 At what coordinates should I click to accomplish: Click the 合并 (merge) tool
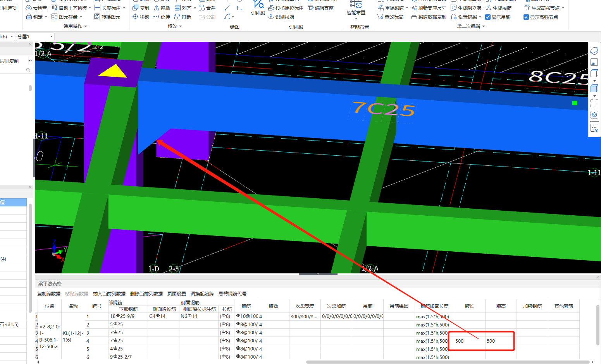[207, 8]
